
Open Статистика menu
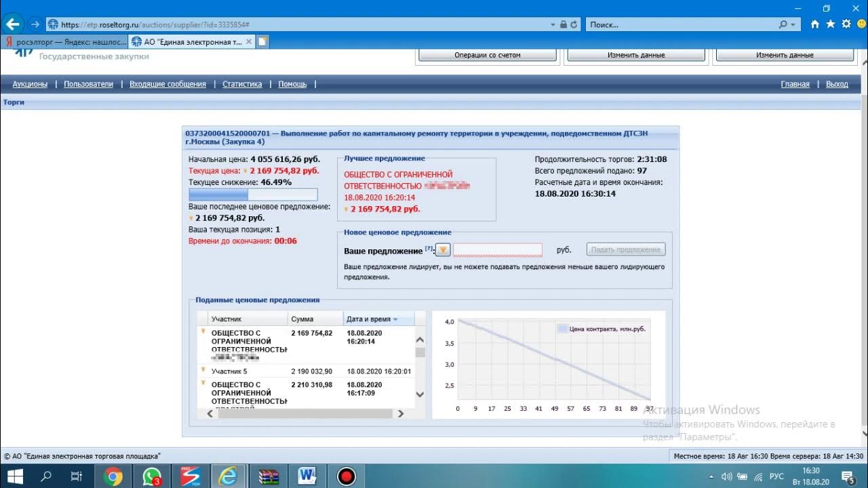point(242,84)
